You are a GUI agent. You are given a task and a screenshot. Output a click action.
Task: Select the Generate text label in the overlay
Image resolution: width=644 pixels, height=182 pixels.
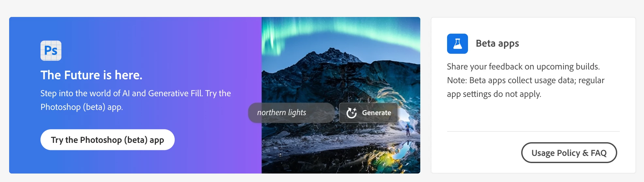[377, 113]
